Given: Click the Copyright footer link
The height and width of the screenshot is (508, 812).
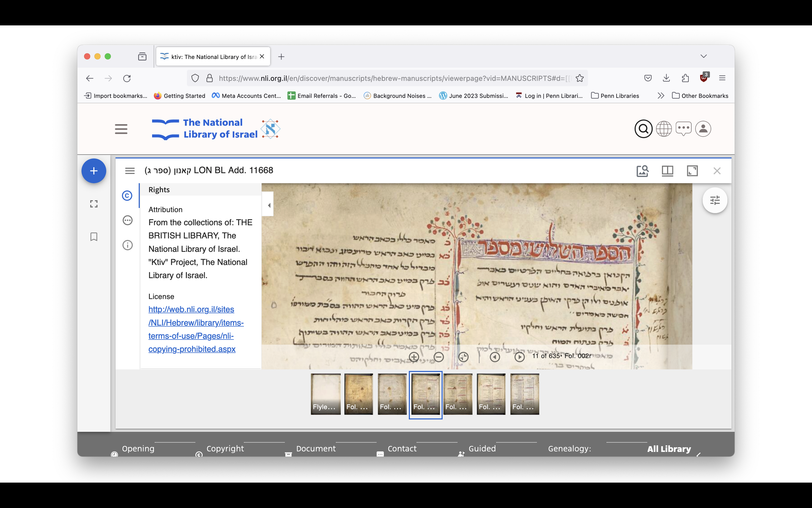Looking at the screenshot, I should point(225,448).
